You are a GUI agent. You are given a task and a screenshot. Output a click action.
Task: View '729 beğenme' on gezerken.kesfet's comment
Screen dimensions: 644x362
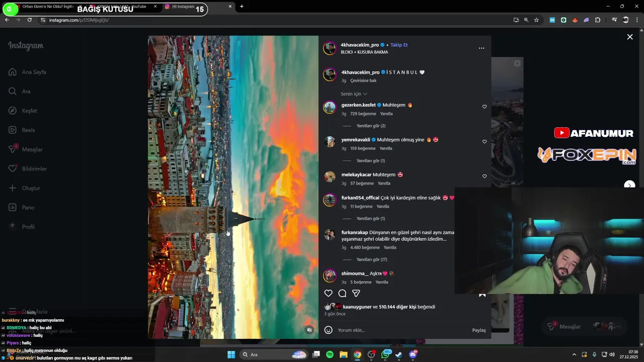coord(363,114)
